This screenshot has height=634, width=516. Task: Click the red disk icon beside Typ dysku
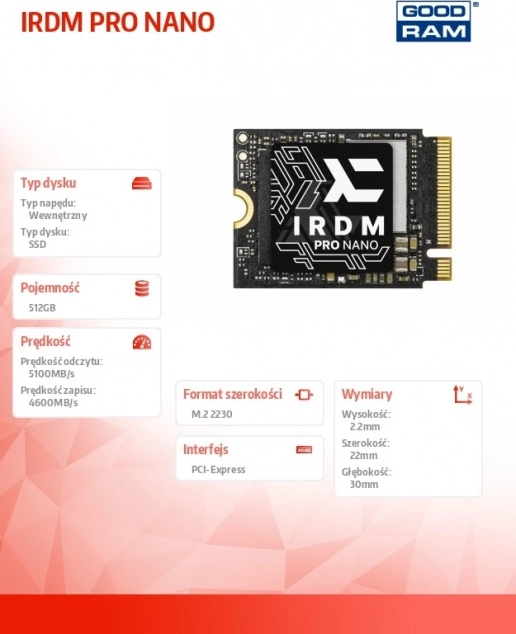coord(142,183)
